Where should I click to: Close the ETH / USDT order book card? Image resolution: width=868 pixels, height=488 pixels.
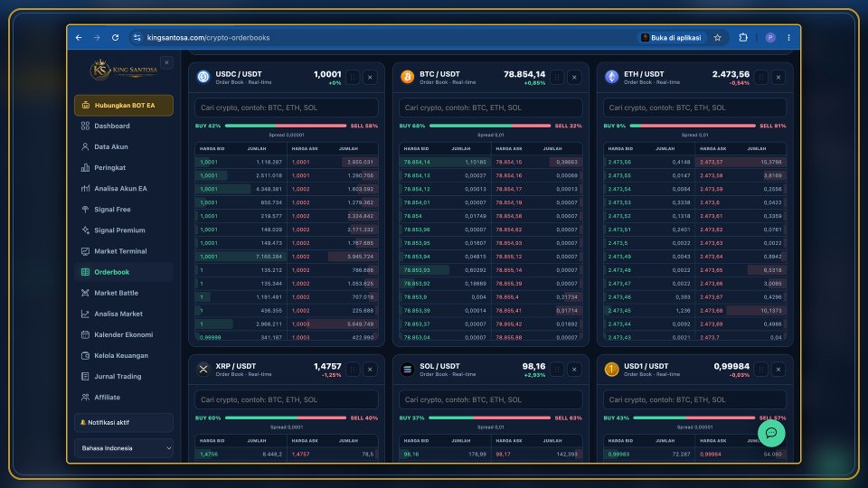pyautogui.click(x=778, y=78)
